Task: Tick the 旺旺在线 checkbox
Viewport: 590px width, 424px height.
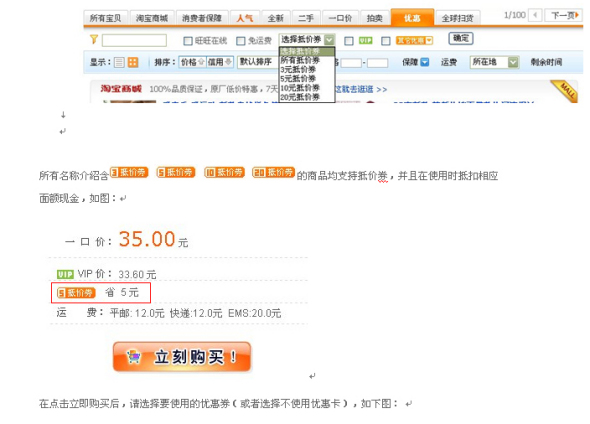Action: coord(188,41)
